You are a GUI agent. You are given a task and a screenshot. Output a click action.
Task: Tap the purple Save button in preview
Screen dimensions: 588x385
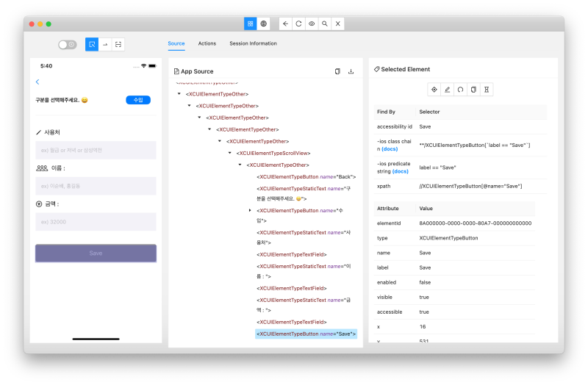pyautogui.click(x=96, y=253)
